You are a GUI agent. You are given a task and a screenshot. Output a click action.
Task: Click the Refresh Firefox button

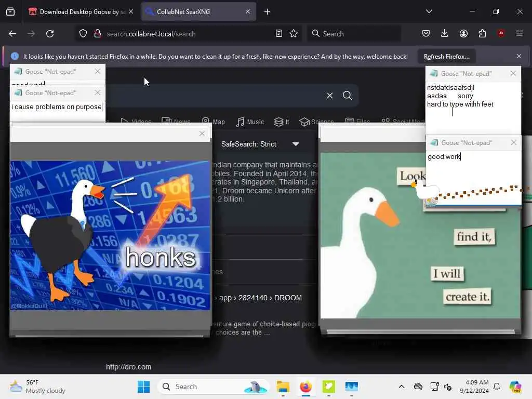446,57
